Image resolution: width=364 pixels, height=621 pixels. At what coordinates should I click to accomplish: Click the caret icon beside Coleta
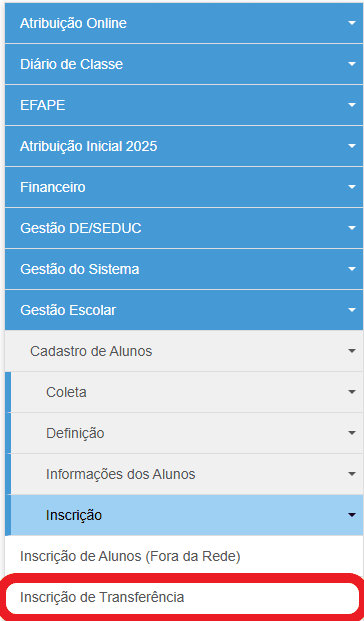coord(352,392)
